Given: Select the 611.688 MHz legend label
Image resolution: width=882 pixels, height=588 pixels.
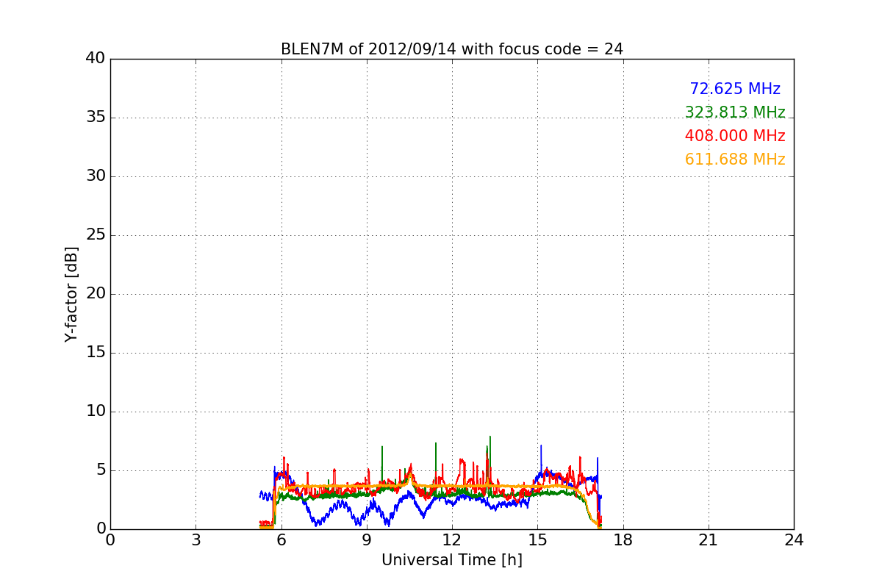Looking at the screenshot, I should point(735,159).
